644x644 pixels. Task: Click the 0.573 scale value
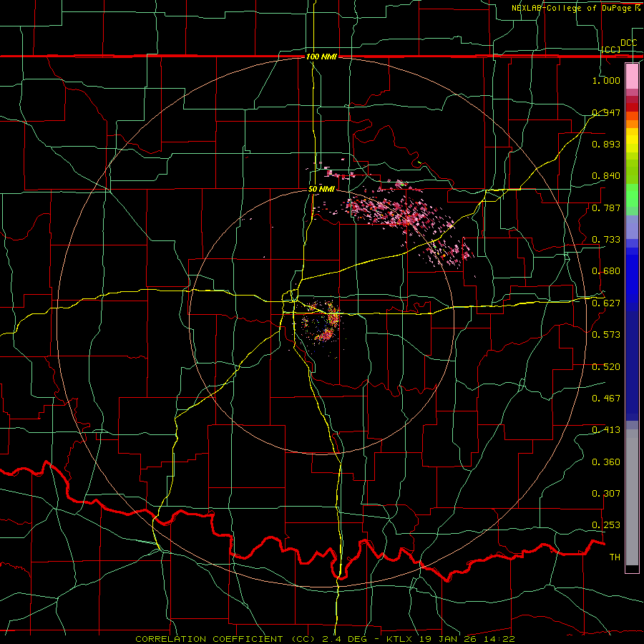click(x=606, y=335)
